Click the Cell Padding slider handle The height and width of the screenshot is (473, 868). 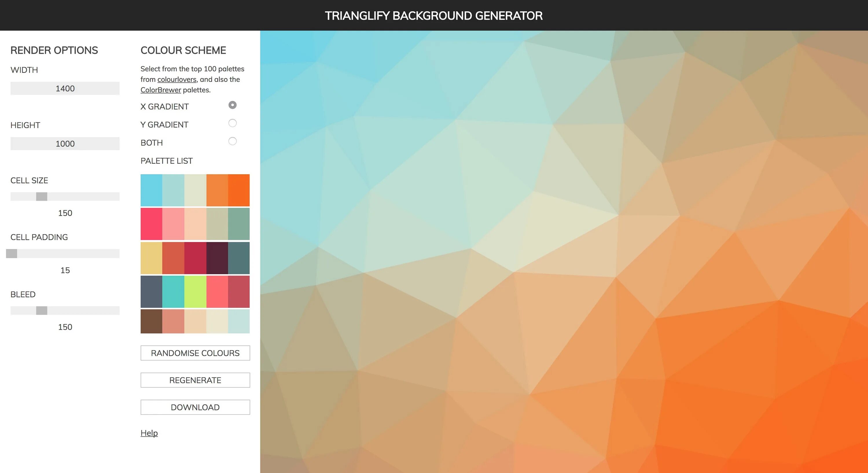pyautogui.click(x=12, y=253)
